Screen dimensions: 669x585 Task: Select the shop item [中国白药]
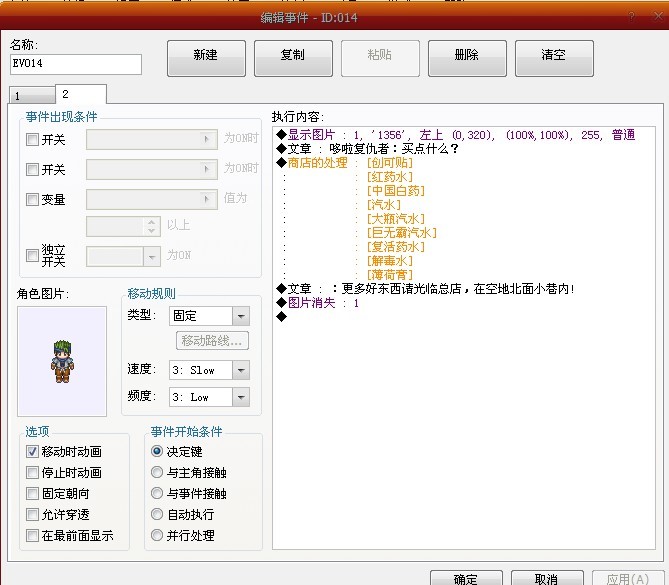[396, 190]
